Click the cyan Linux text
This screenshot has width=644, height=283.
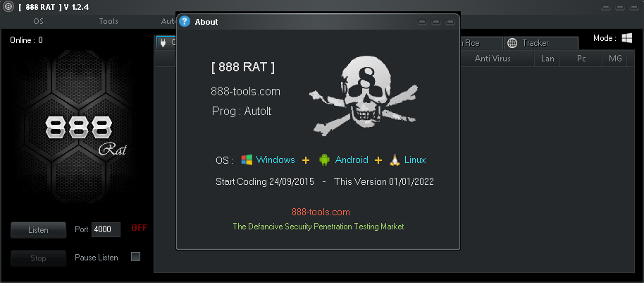415,159
